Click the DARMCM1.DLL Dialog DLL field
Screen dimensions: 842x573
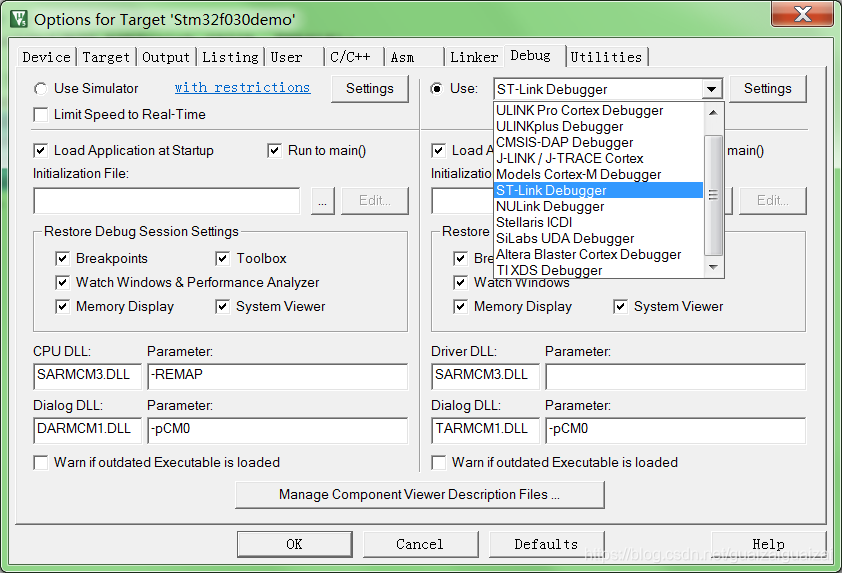(x=88, y=430)
